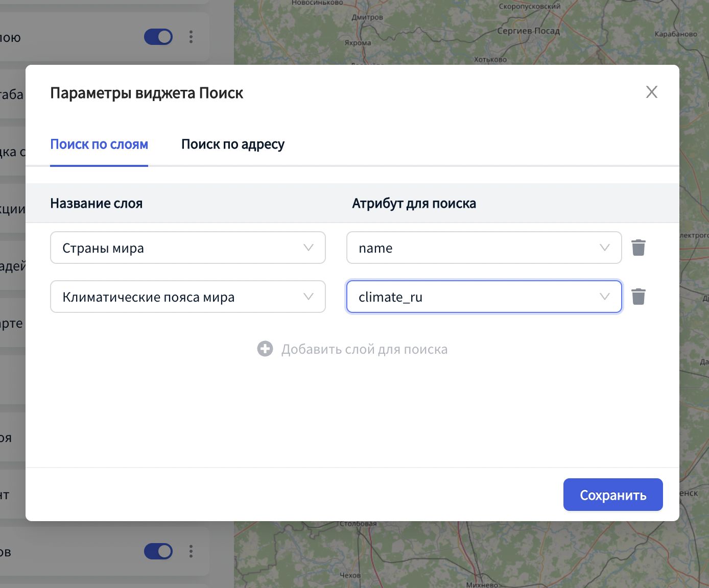Open the name attribute dropdown
The image size is (709, 588).
(x=484, y=248)
